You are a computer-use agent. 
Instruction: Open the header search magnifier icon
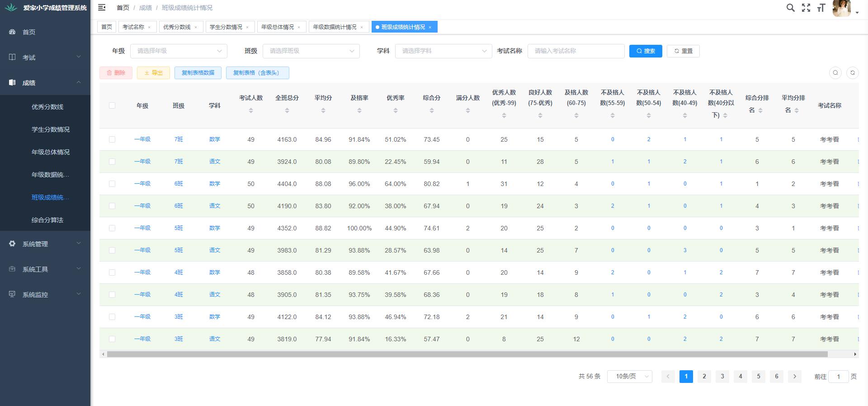[x=790, y=8]
